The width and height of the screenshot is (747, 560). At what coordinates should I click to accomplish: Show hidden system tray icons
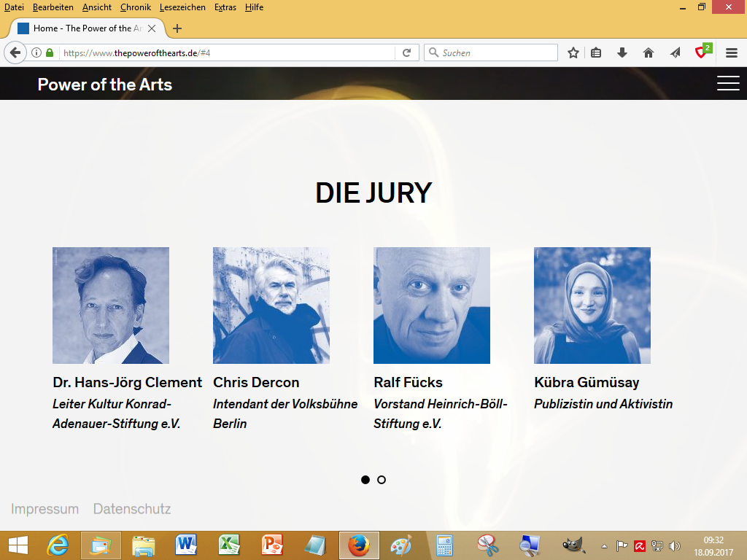tap(604, 546)
